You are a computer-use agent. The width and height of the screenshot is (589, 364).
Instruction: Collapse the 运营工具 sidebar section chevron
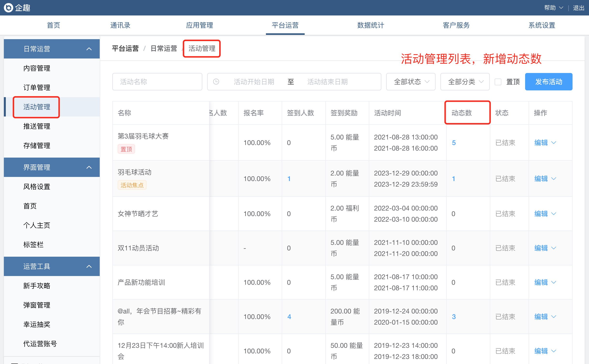pyautogui.click(x=89, y=266)
